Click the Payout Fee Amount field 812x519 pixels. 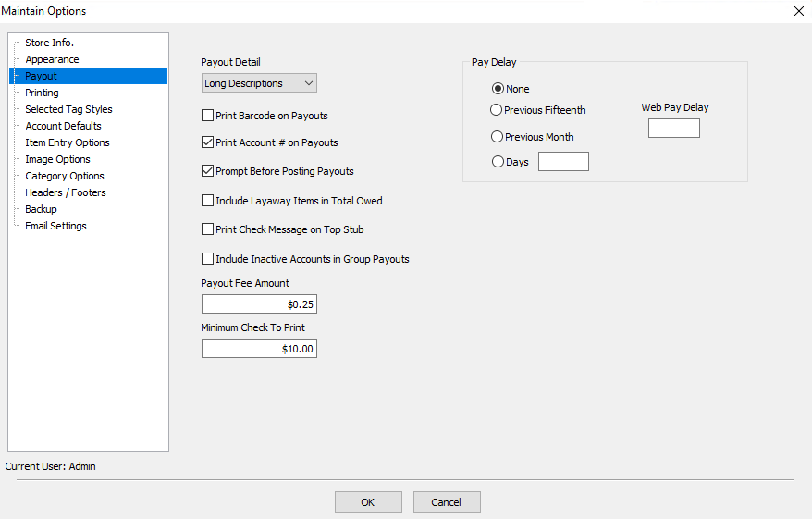click(x=259, y=304)
